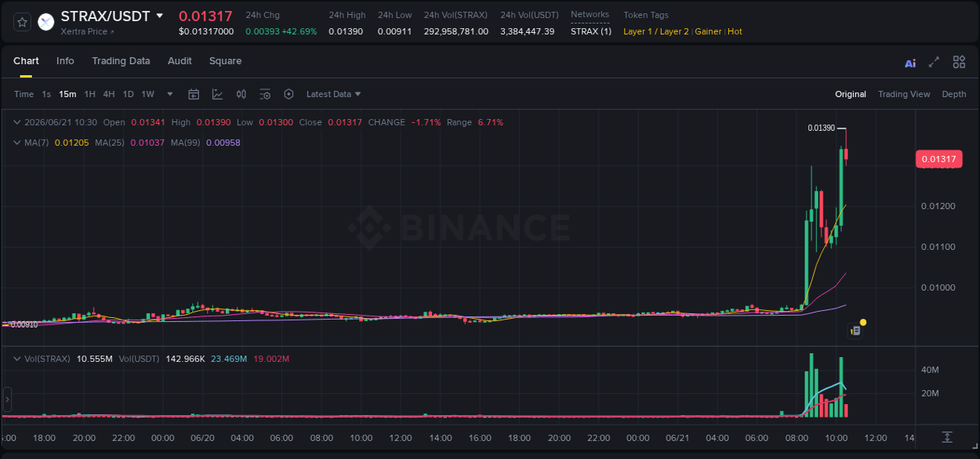The image size is (980, 459).
Task: Click the STRAX coin logo icon
Action: [46, 22]
